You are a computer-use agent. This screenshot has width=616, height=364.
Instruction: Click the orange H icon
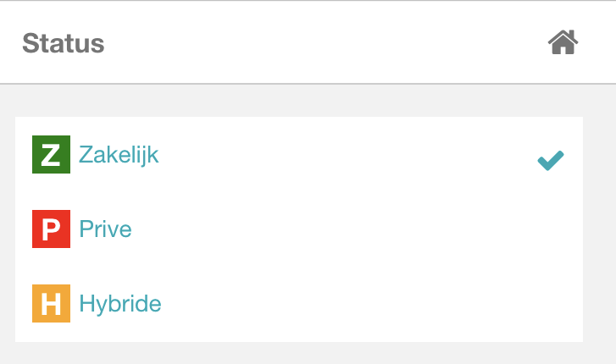51,304
